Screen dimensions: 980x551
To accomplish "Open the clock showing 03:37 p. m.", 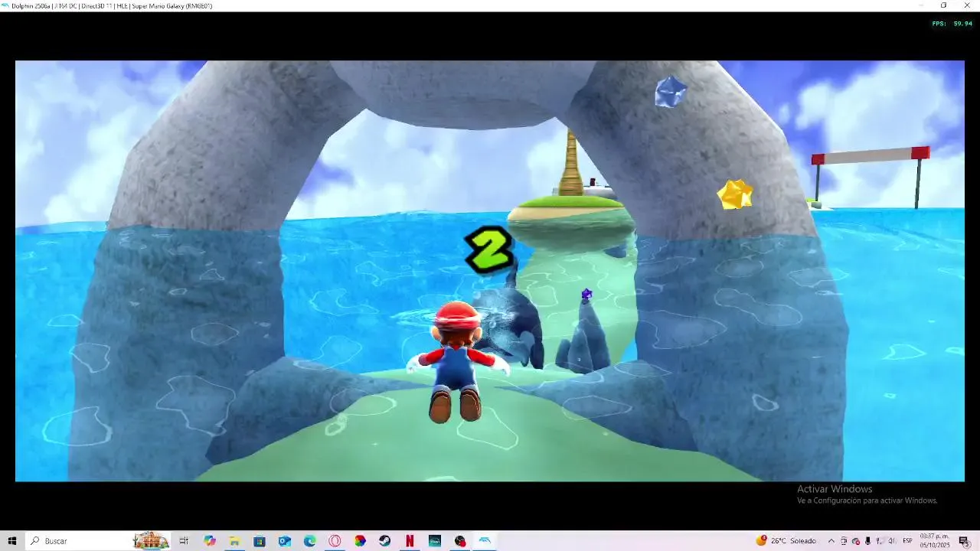I will (935, 541).
